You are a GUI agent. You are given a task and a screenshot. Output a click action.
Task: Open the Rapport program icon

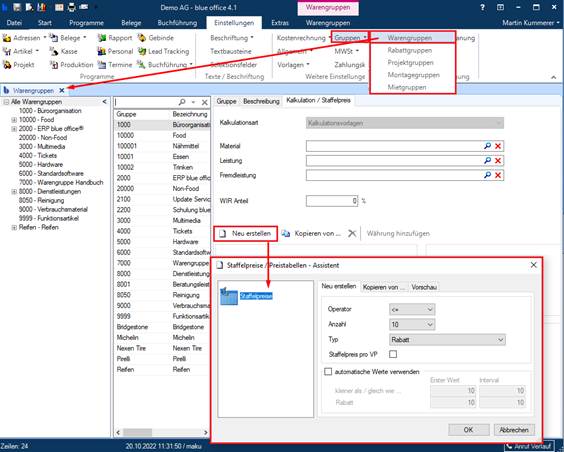tap(102, 38)
